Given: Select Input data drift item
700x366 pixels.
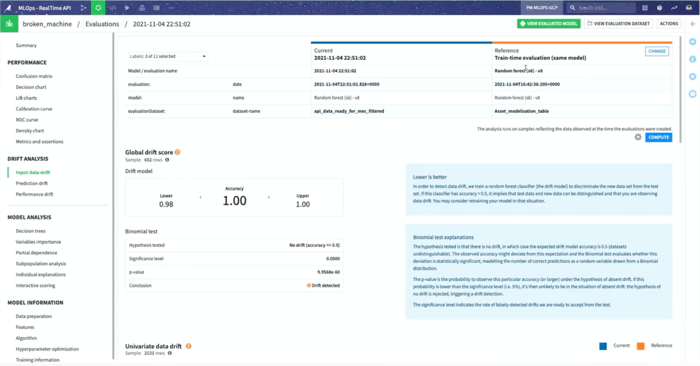Looking at the screenshot, I should [33, 172].
